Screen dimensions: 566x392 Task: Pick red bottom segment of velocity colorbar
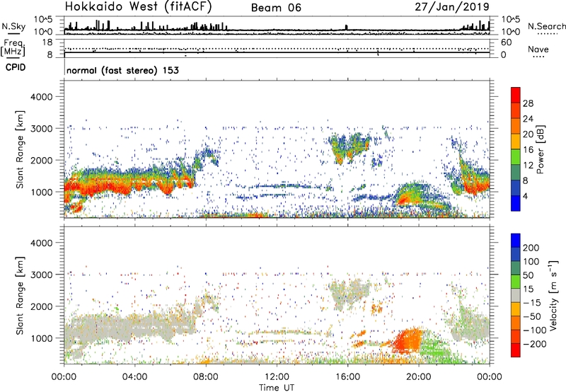(x=516, y=350)
